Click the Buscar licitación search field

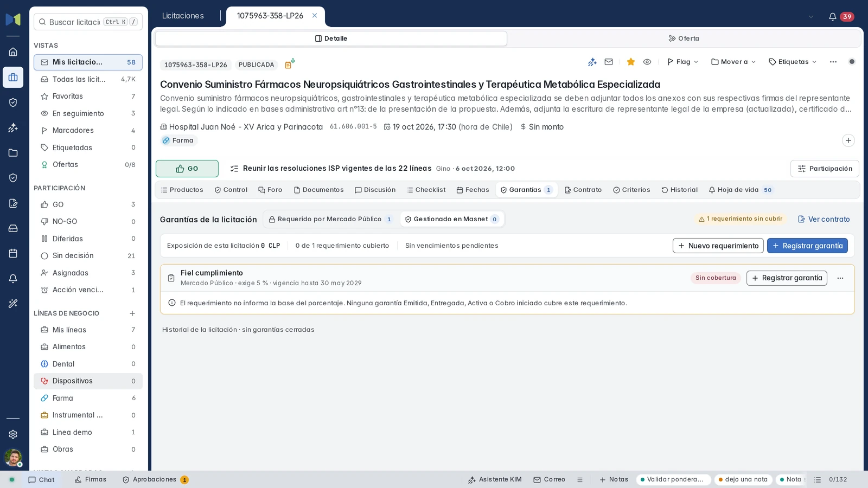click(x=88, y=22)
